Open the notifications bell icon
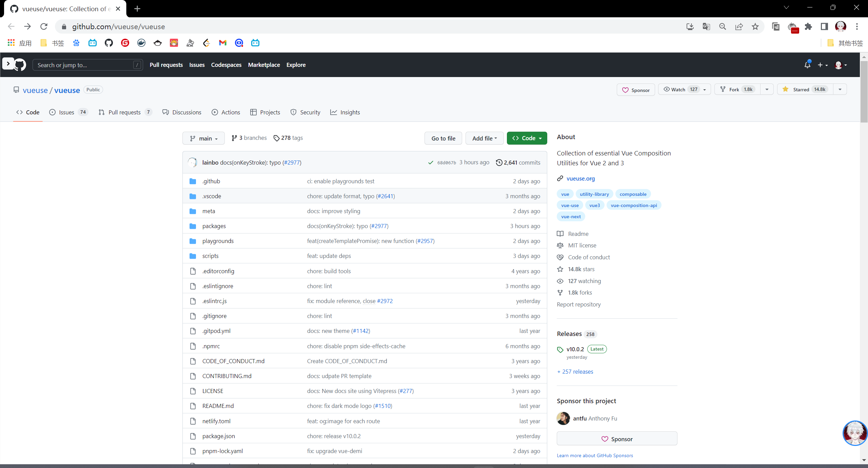This screenshot has height=468, width=868. pyautogui.click(x=807, y=65)
